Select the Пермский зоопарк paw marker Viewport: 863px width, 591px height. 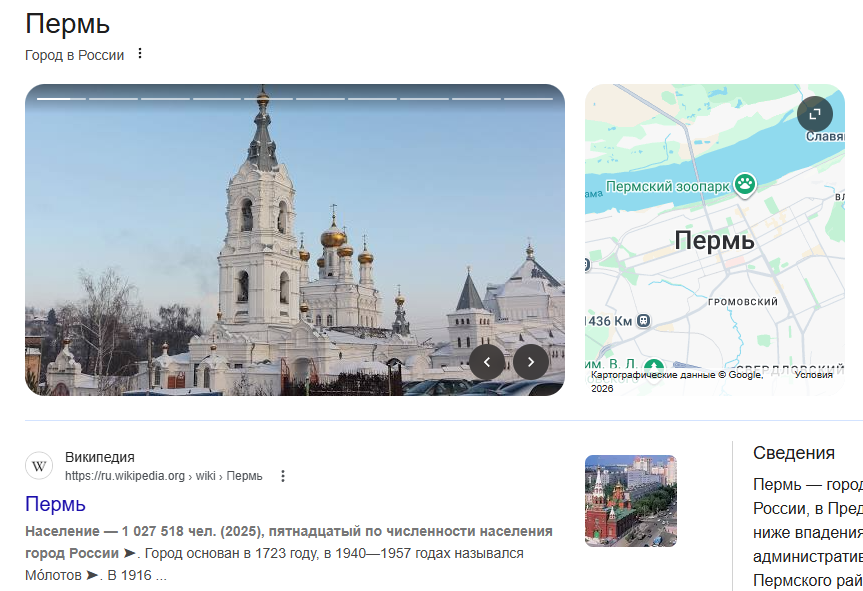(744, 184)
